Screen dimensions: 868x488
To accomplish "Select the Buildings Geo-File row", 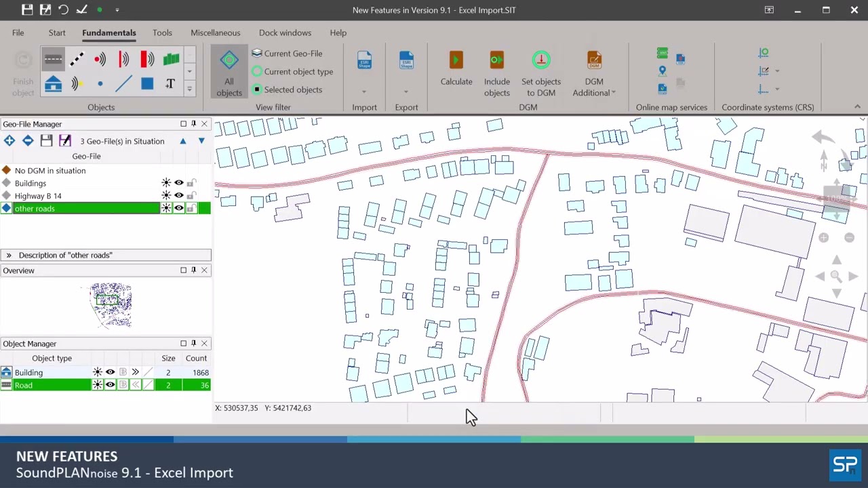I will pos(106,183).
